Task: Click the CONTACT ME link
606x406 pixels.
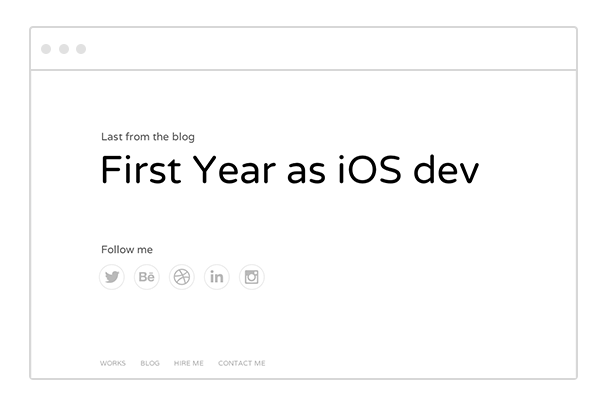Action: [241, 363]
